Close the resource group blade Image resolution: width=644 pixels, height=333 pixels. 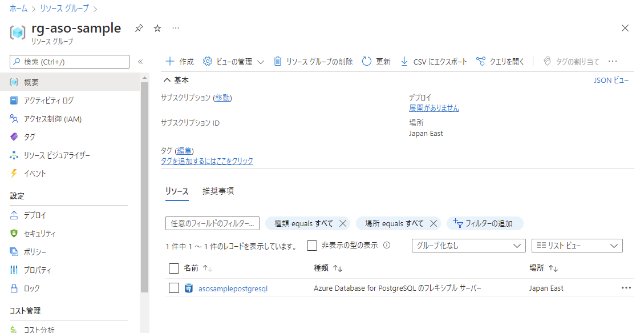pos(625,28)
